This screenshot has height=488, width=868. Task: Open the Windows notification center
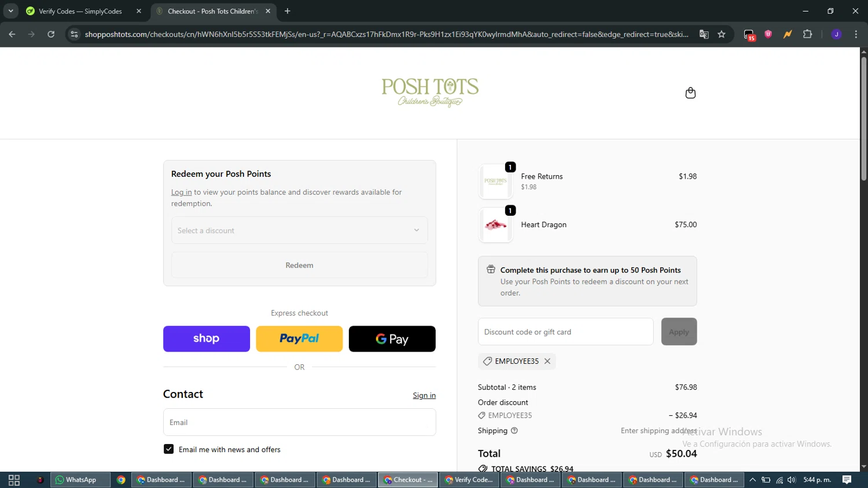pos(847,480)
